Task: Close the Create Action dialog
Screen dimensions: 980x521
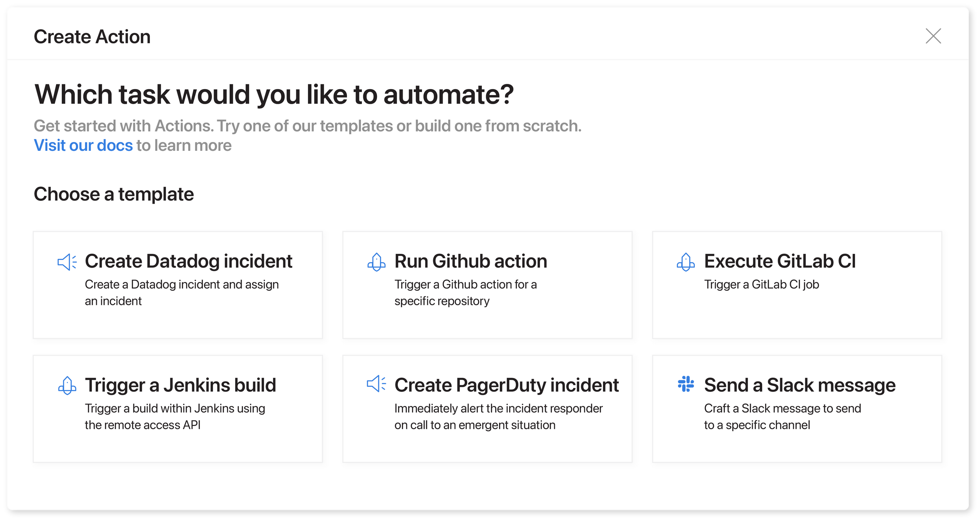Action: coord(933,36)
